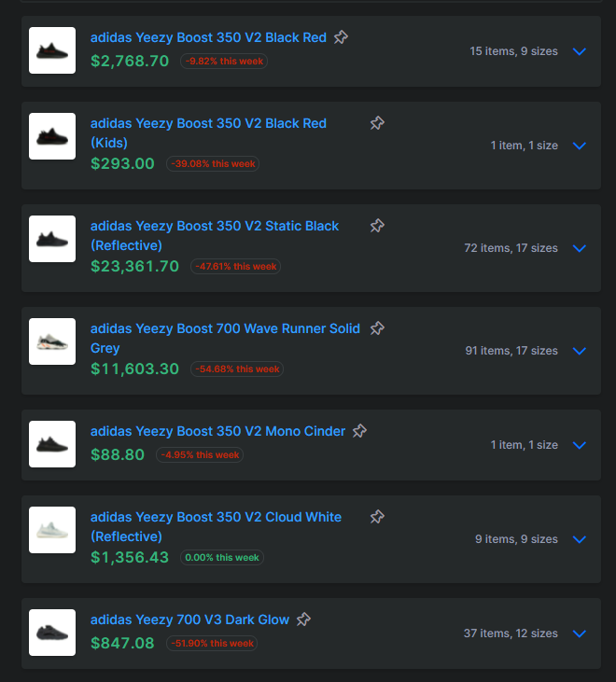Viewport: 616px width, 682px height.
Task: Click the Cloud White shoe thumbnail
Action: tap(52, 530)
